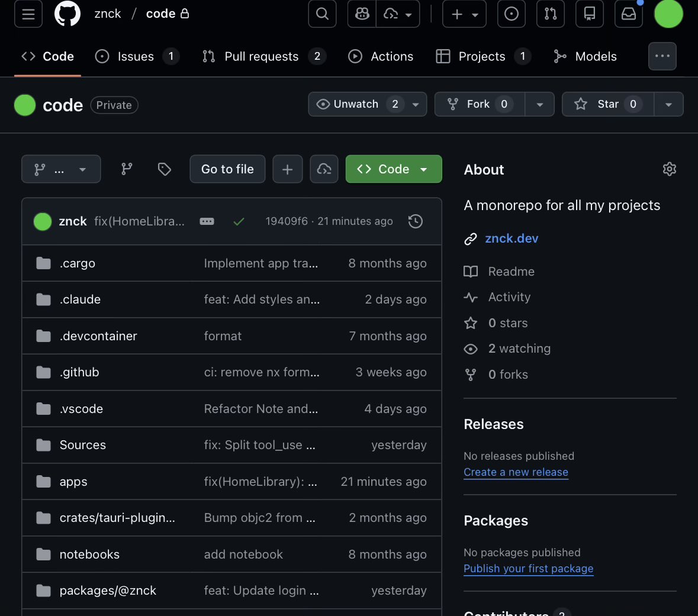Switch to the Models tab

(585, 57)
